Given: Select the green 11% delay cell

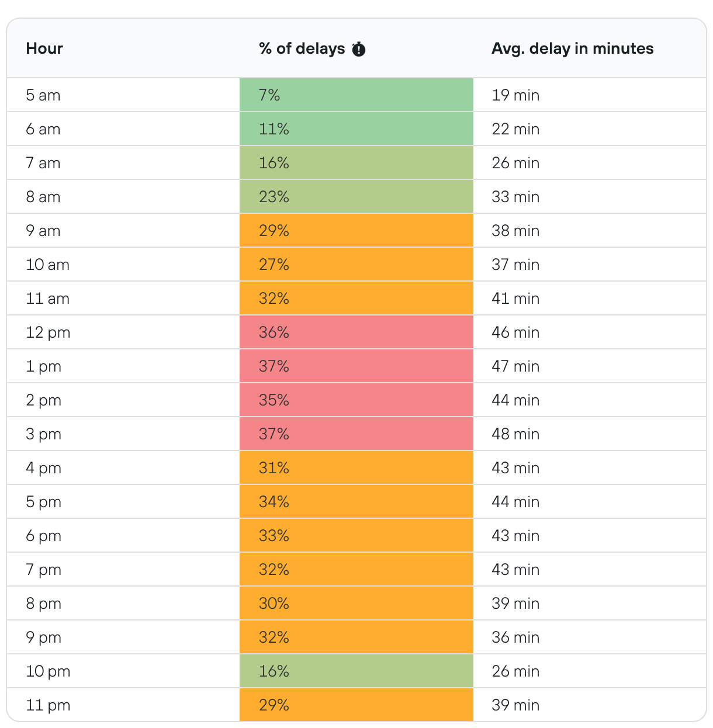Looking at the screenshot, I should point(356,129).
